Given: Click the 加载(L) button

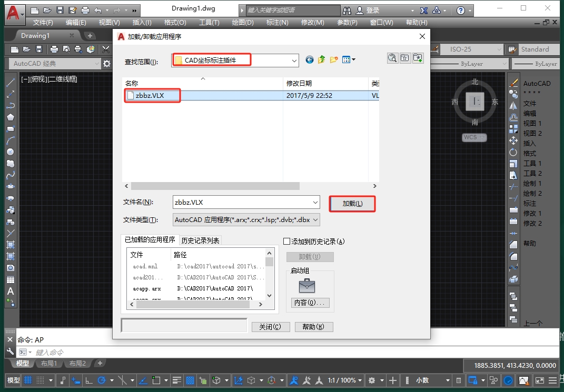Looking at the screenshot, I should coord(352,204).
